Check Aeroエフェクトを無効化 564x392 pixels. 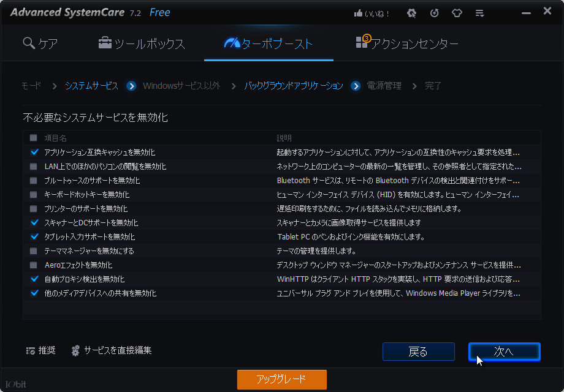(34, 265)
